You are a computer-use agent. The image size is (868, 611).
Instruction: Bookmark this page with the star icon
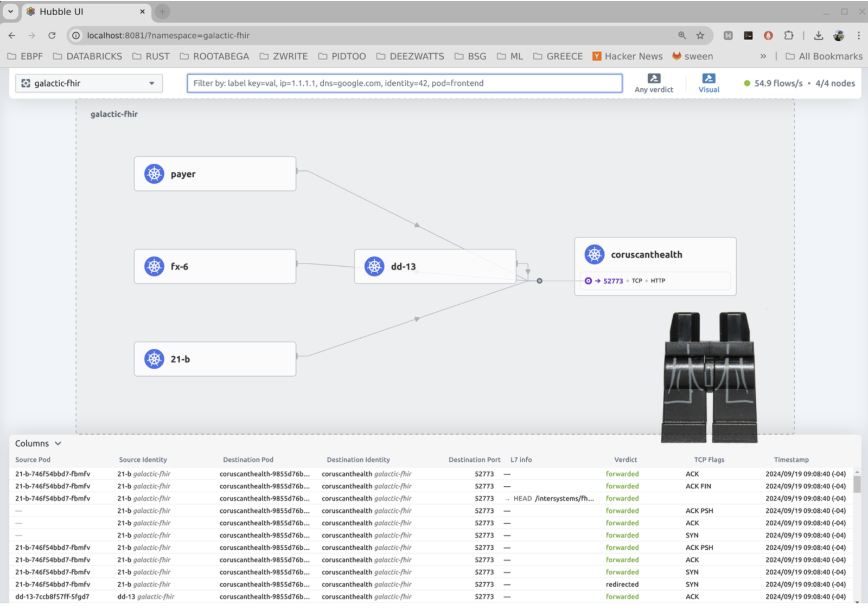pyautogui.click(x=700, y=35)
